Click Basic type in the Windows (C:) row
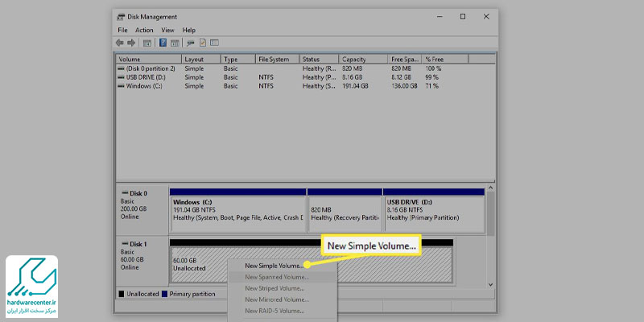Image resolution: width=644 pixels, height=322 pixels. point(230,86)
